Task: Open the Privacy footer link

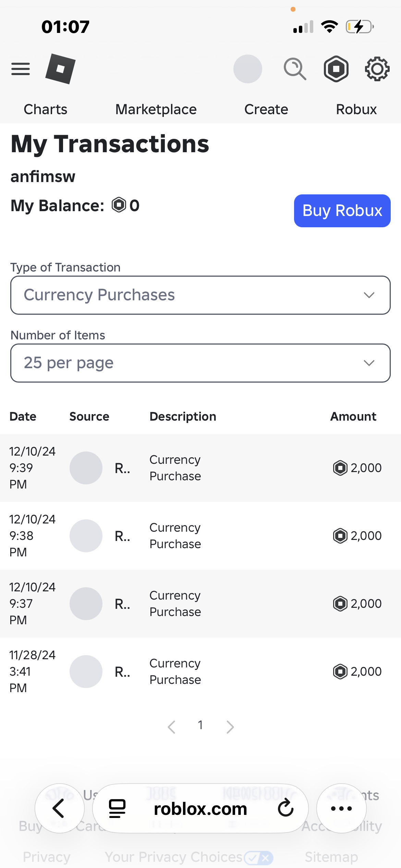Action: point(47,857)
